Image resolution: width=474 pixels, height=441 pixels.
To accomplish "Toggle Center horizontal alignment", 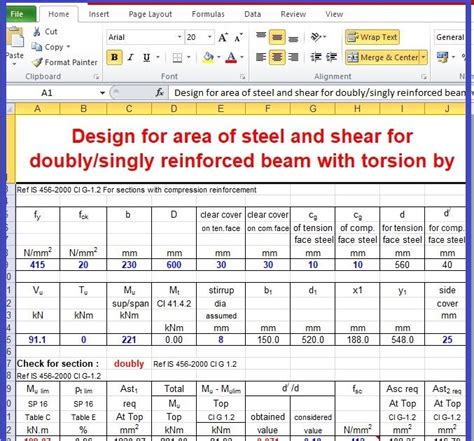I will click(x=277, y=57).
